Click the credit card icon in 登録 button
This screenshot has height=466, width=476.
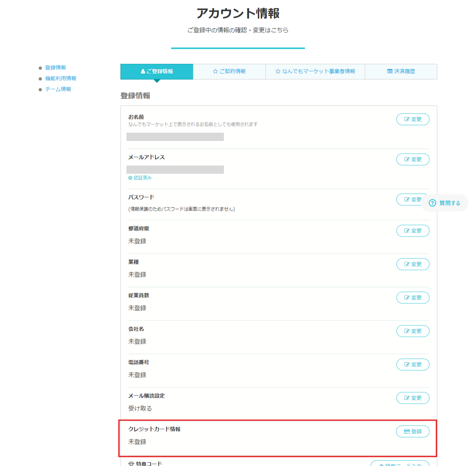[x=407, y=431]
